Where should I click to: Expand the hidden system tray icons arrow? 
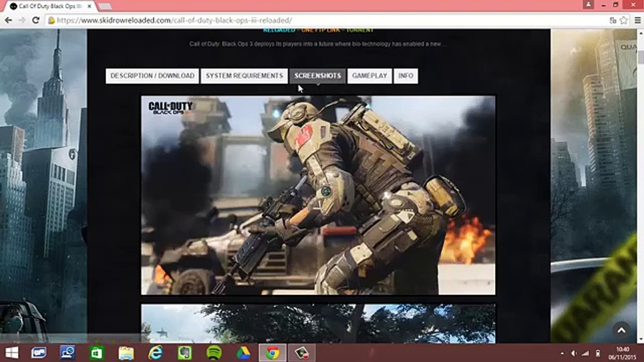point(562,353)
